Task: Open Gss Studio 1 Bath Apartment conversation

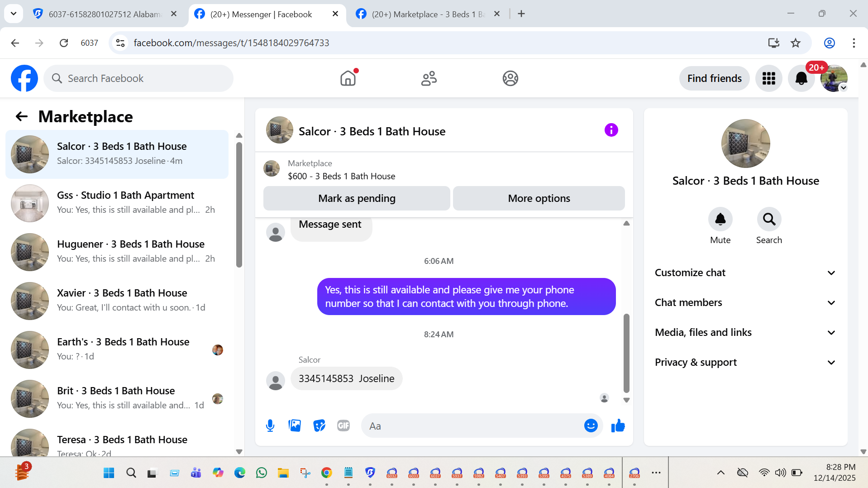Action: pyautogui.click(x=117, y=203)
